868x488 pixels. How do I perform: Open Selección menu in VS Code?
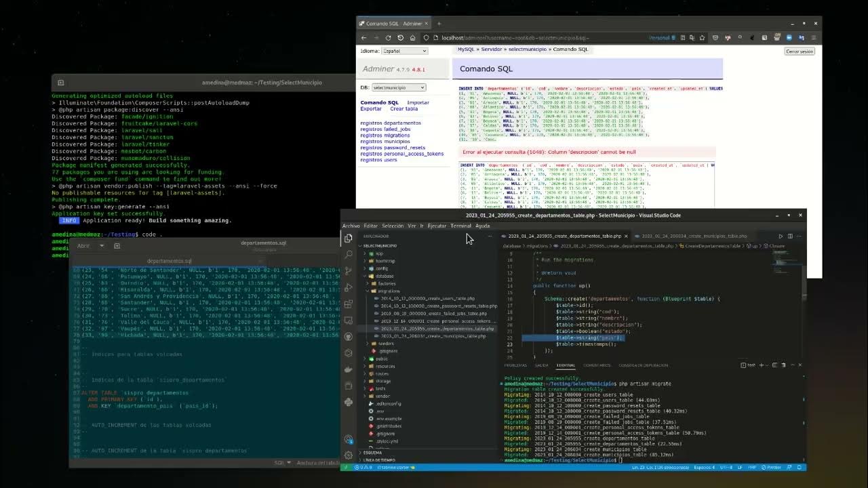[392, 226]
